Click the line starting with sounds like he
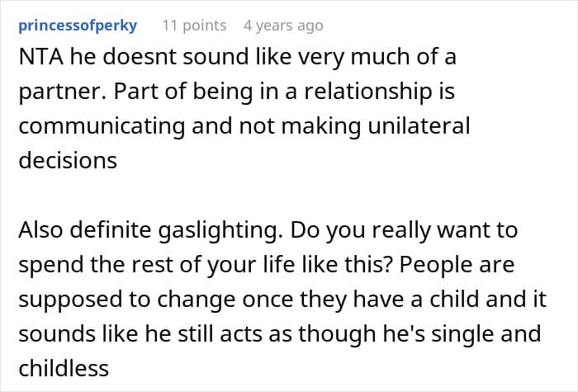The width and height of the screenshot is (578, 392). 280,334
